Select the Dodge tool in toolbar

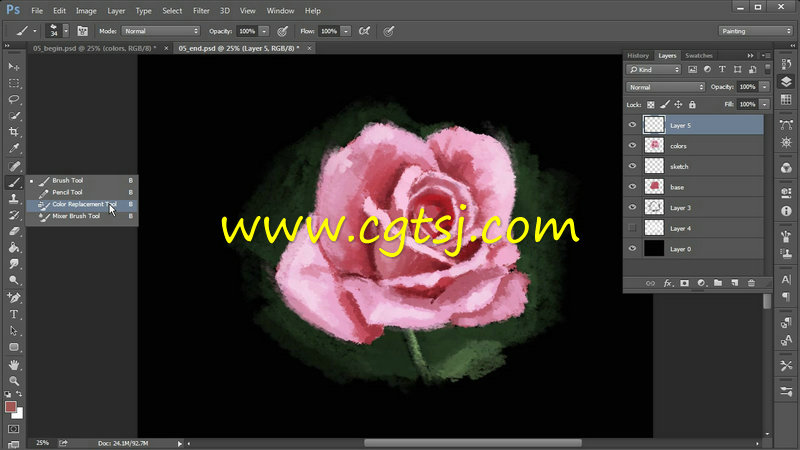point(14,280)
